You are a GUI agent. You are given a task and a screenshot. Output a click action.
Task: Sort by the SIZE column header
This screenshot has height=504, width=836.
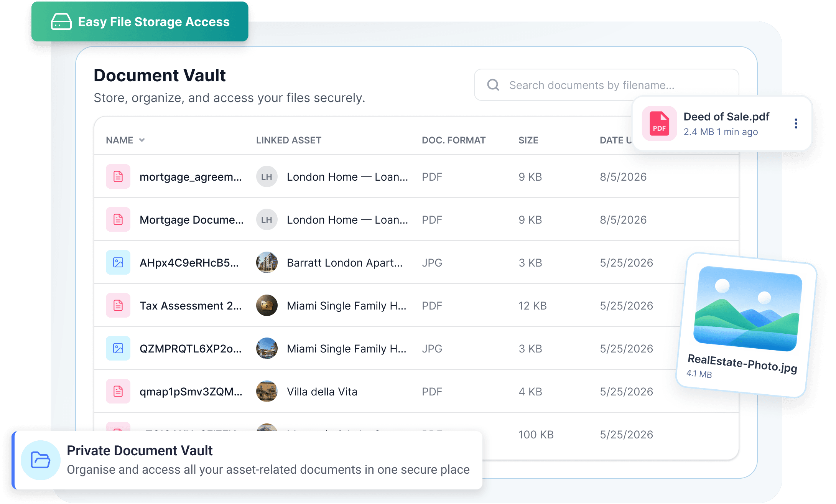coord(528,140)
